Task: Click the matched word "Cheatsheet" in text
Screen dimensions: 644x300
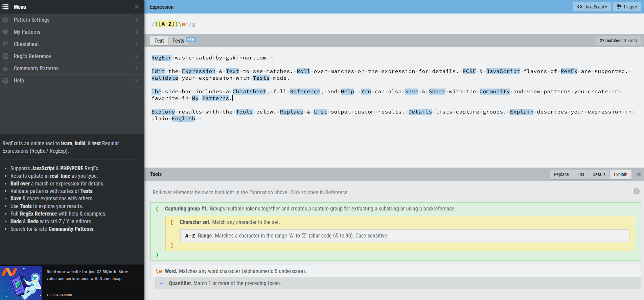Action: tap(249, 92)
